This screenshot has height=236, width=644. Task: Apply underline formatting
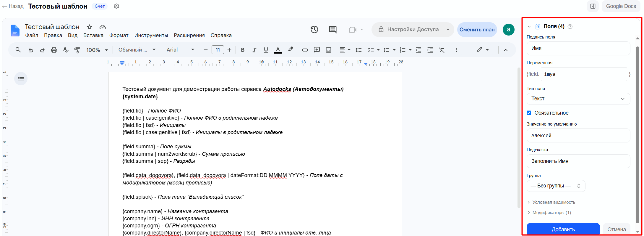point(266,50)
